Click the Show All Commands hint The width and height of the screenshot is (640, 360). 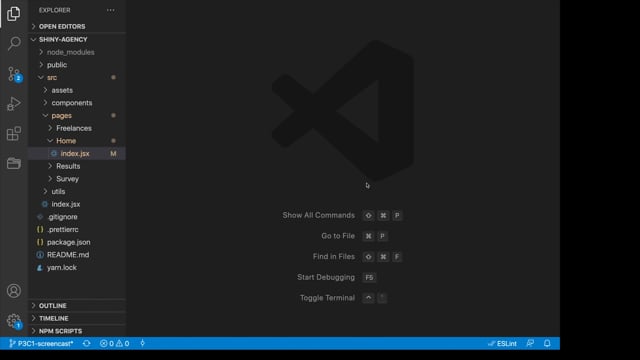coord(318,215)
